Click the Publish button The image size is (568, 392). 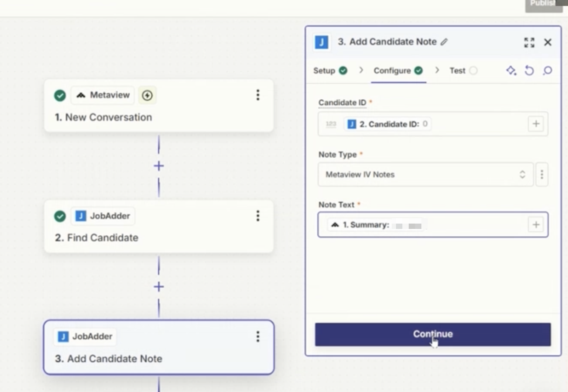pyautogui.click(x=543, y=4)
